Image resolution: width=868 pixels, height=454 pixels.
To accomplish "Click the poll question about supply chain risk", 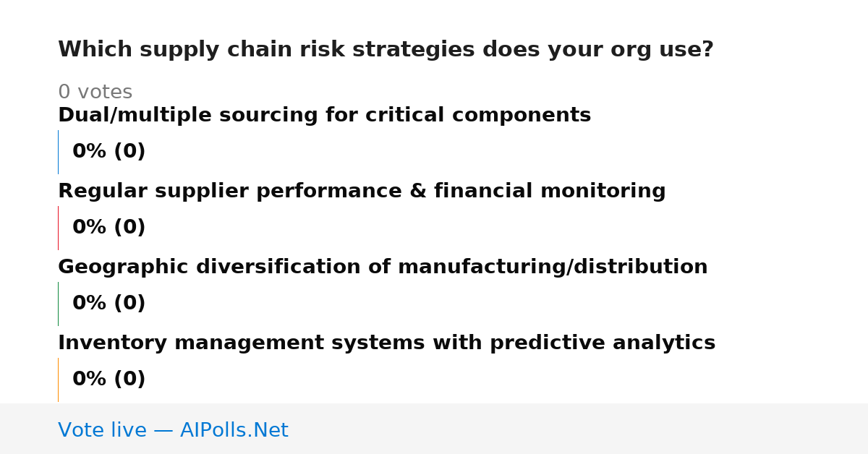I will [x=386, y=50].
